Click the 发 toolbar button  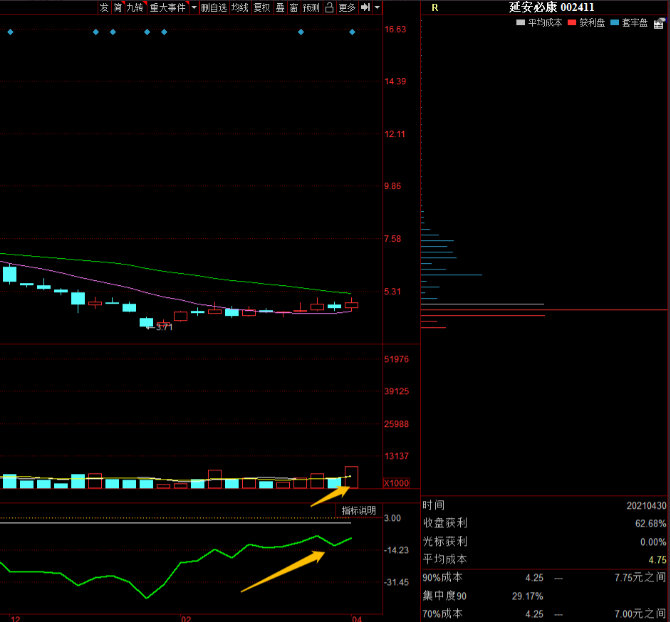[x=104, y=7]
